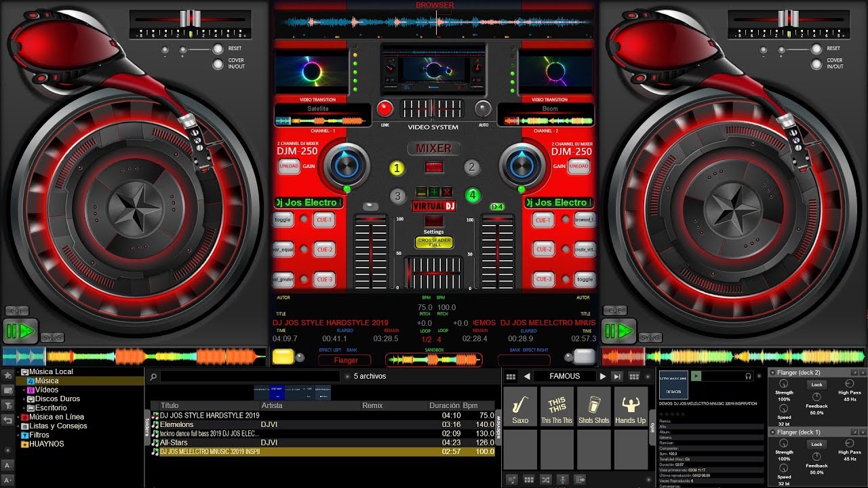
Task: Click favorites star icon in browser sidebar
Action: point(7,375)
